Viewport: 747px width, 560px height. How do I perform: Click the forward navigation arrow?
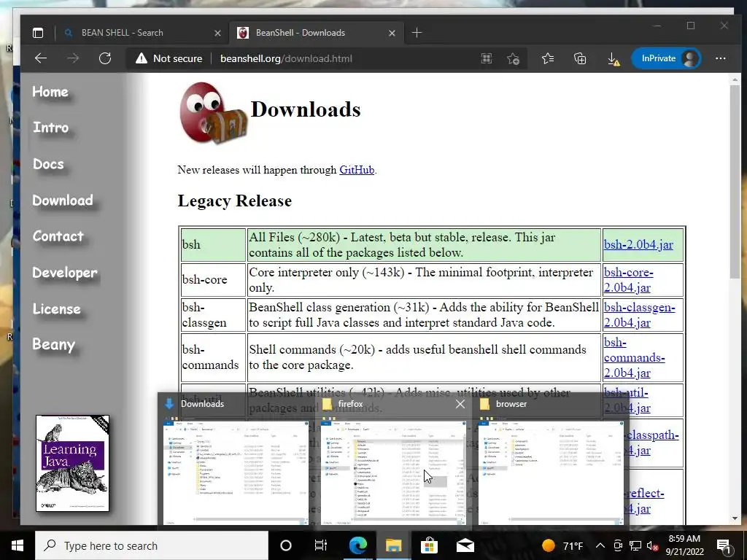pos(73,58)
